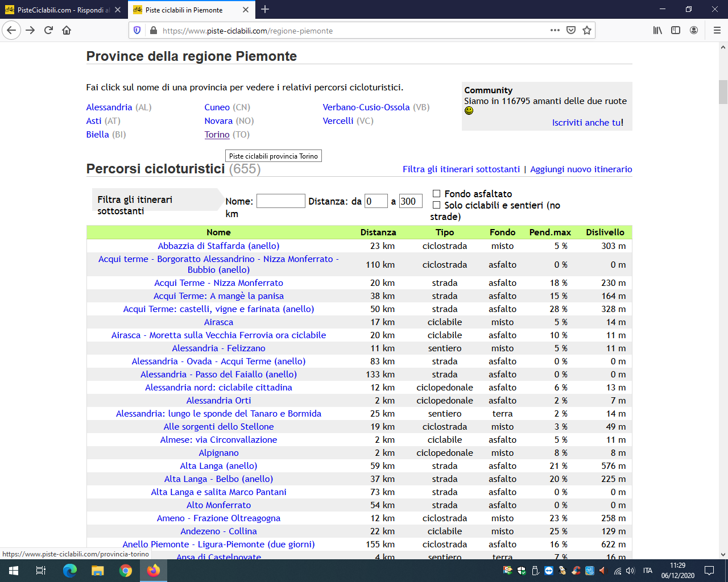
Task: Click Iscriviti anche tu link
Action: click(587, 123)
